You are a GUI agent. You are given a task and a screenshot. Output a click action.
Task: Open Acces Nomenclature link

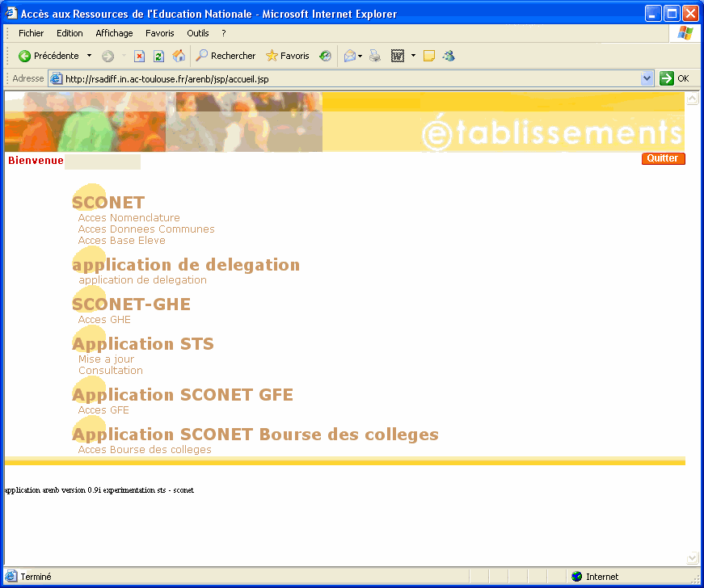(129, 217)
